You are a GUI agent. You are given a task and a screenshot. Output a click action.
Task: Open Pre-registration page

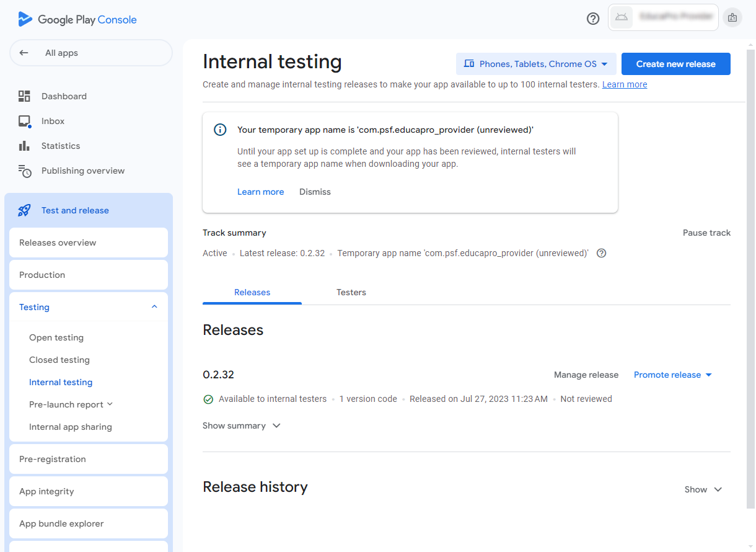tap(89, 459)
